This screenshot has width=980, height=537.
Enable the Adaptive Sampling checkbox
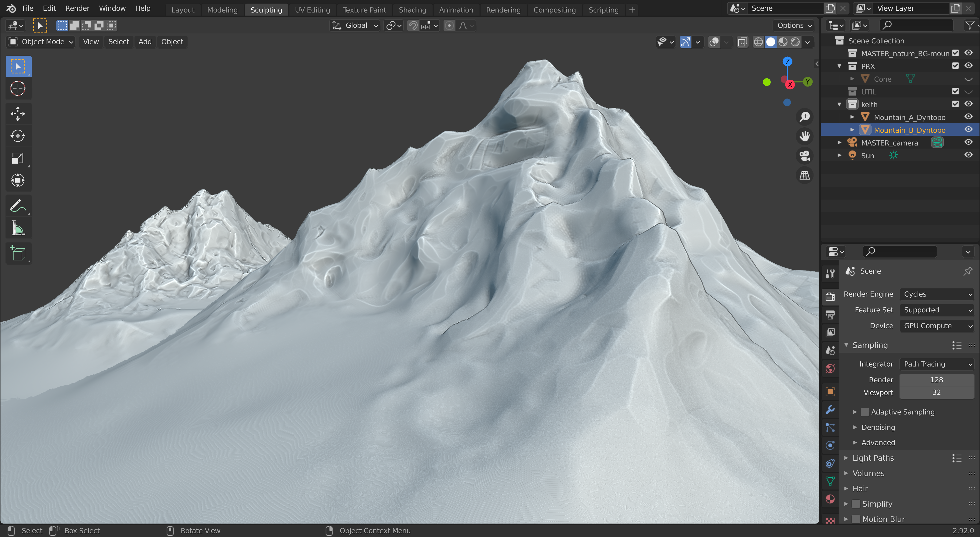(x=865, y=412)
